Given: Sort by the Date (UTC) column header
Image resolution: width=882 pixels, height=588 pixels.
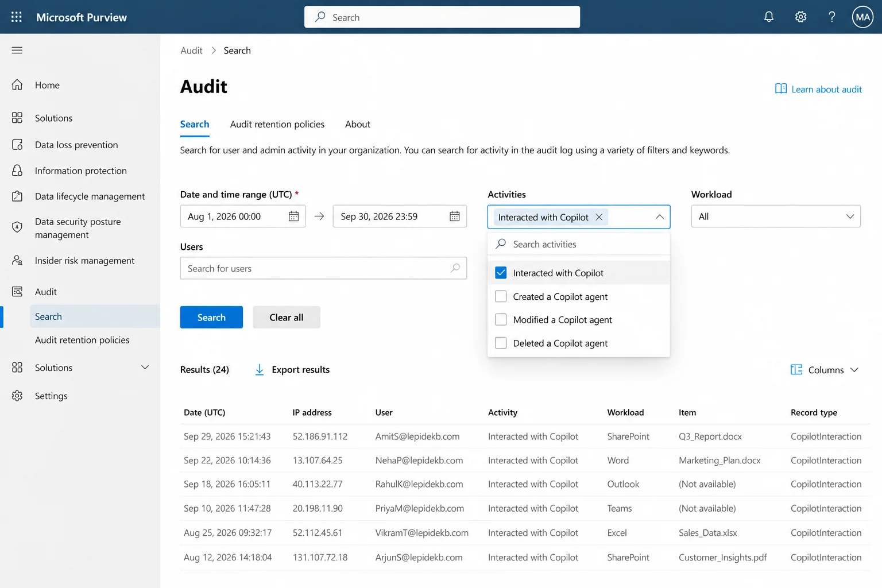Looking at the screenshot, I should click(204, 413).
